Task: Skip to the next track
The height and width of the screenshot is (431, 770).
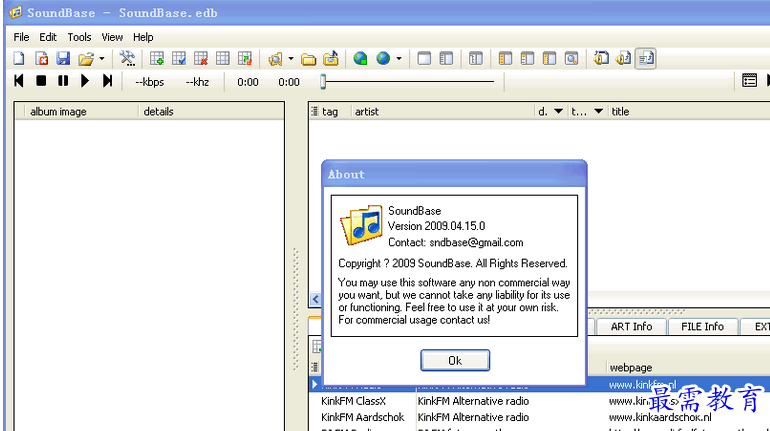Action: 107,81
